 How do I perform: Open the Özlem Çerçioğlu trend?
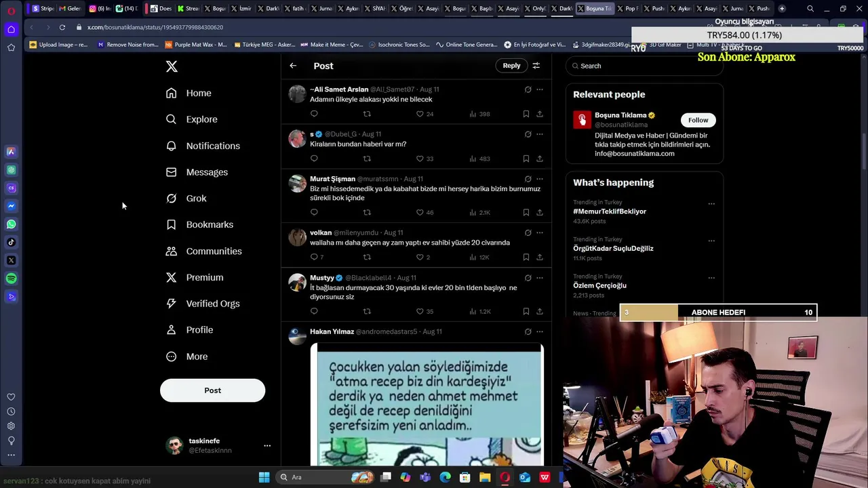pos(599,285)
